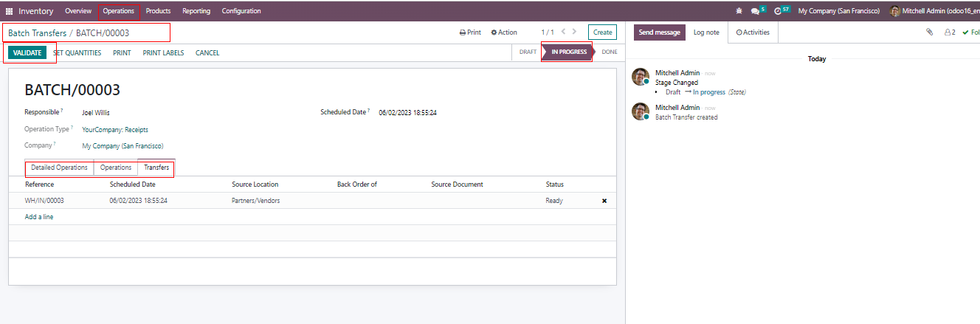The height and width of the screenshot is (324, 980).
Task: Click the paperclip attachments icon
Action: [x=930, y=32]
